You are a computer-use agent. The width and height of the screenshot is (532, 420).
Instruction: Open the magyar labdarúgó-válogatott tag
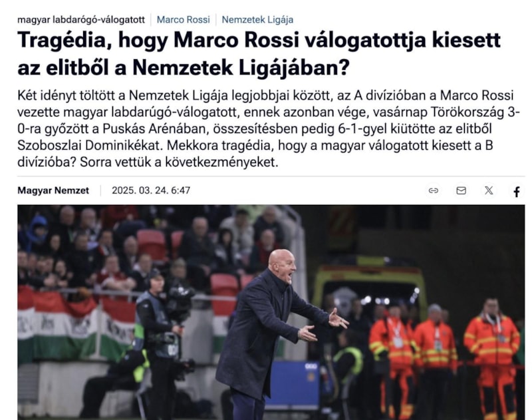[x=81, y=20]
